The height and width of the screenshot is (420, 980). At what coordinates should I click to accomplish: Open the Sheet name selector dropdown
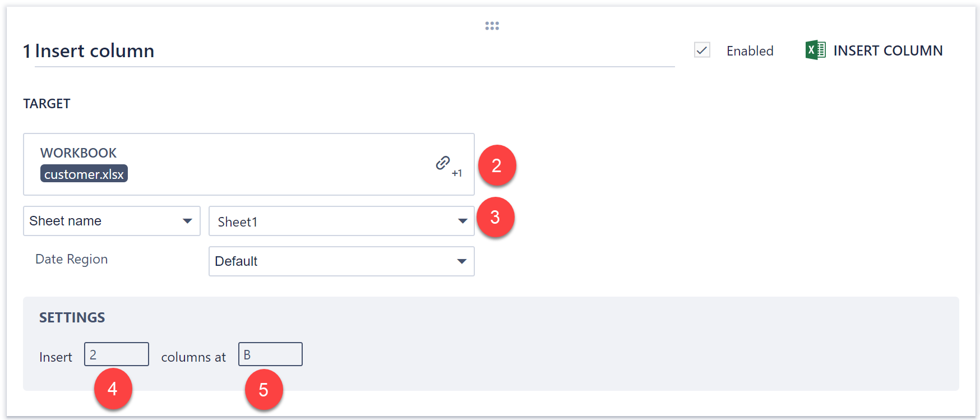[112, 221]
